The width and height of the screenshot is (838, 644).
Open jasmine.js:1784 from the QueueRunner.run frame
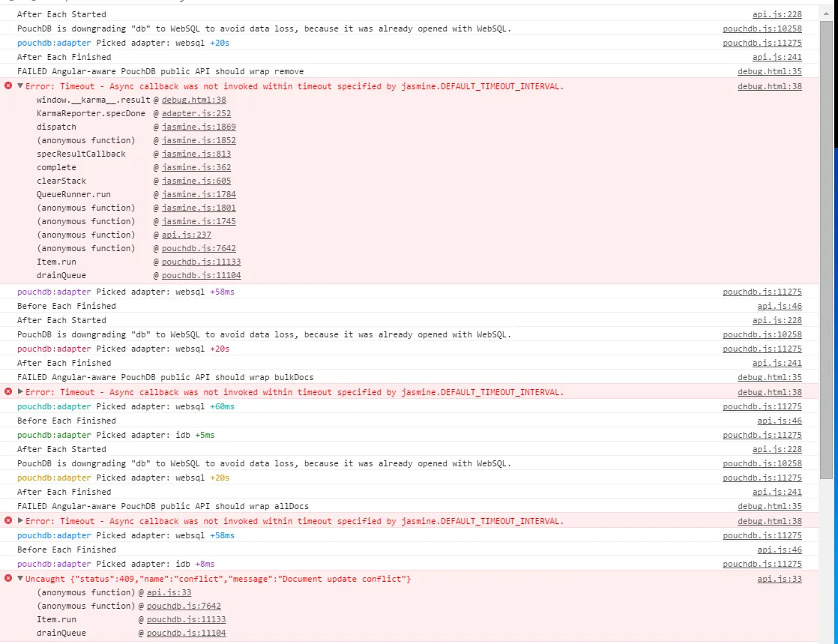coord(199,194)
